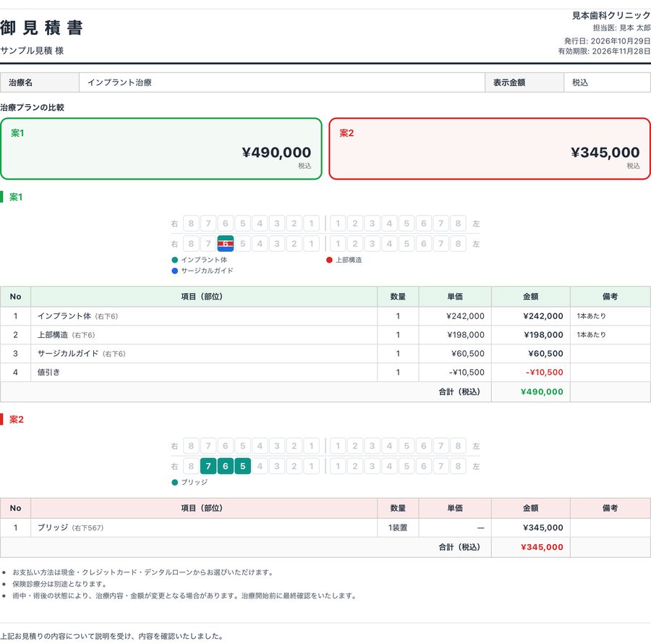Click 合計（税込） label in 案2 table
The height and width of the screenshot is (644, 651).
click(459, 547)
